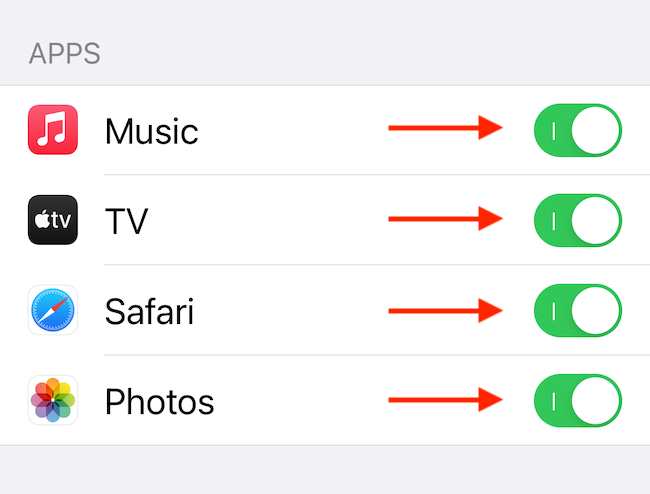Click the red arrow in the Photos row
Viewport: 650px width, 494px height.
[445, 399]
